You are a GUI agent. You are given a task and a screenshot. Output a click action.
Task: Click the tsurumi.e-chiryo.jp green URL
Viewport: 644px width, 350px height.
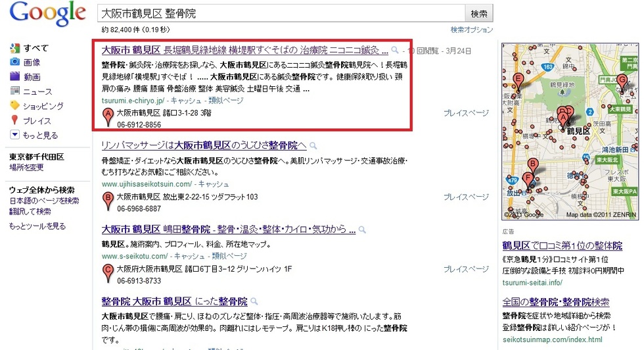(x=133, y=101)
